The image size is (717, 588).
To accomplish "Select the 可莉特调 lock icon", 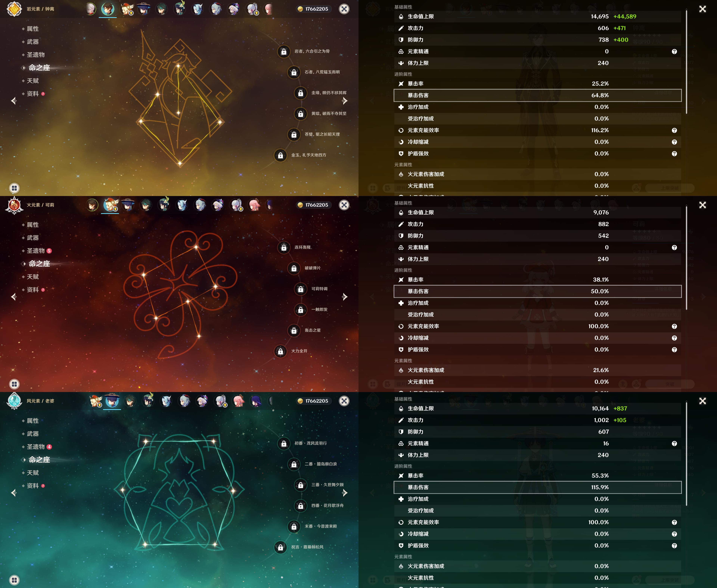I will pyautogui.click(x=301, y=289).
